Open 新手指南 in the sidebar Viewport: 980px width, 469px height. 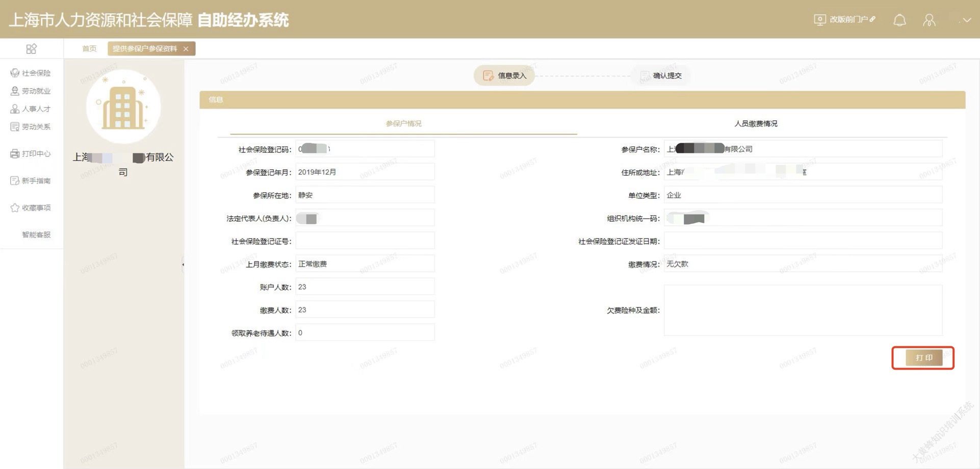31,180
